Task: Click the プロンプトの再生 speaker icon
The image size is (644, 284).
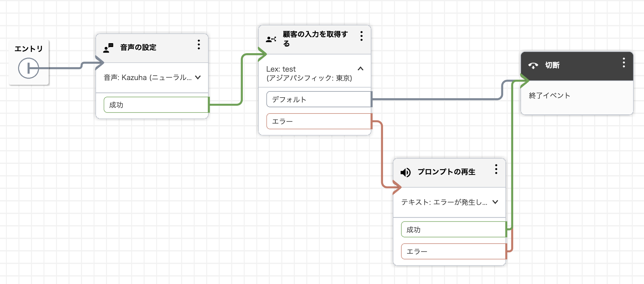Action: 406,172
